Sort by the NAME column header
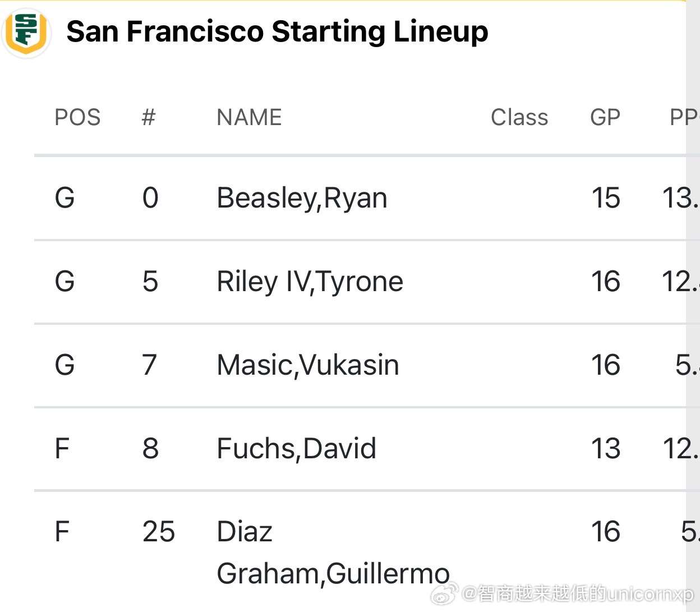 point(249,117)
